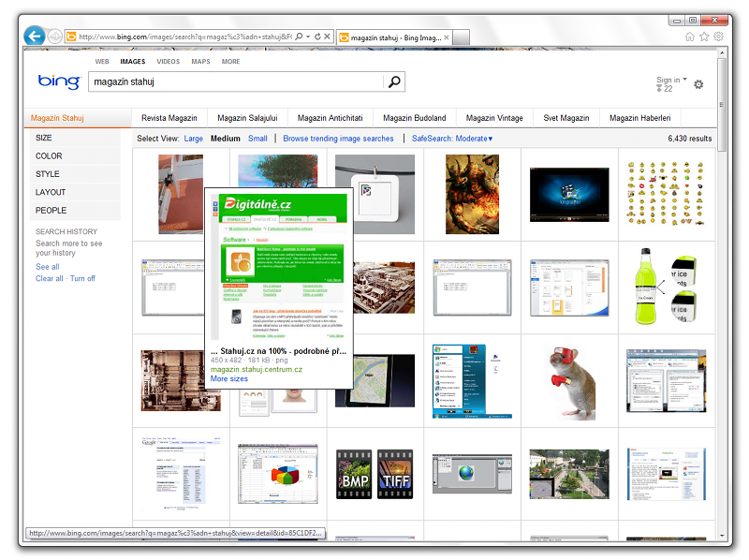
Task: Expand the COLOR filter
Action: (x=75, y=155)
